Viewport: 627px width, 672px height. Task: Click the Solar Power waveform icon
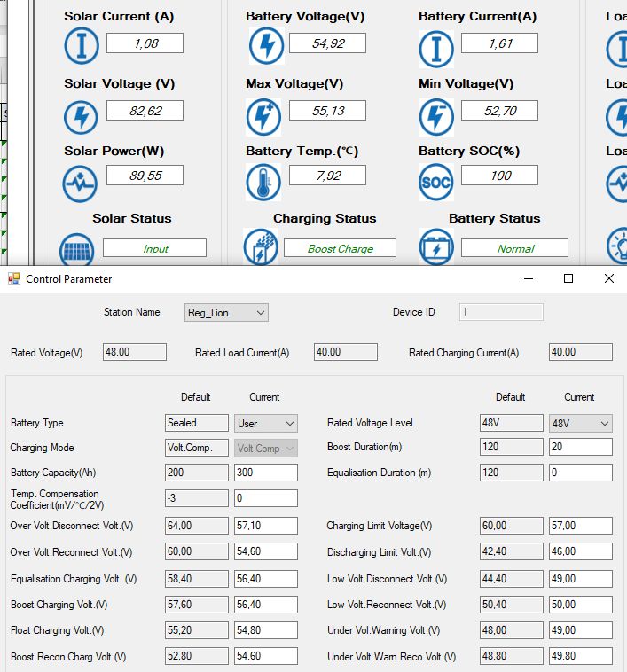pos(81,183)
